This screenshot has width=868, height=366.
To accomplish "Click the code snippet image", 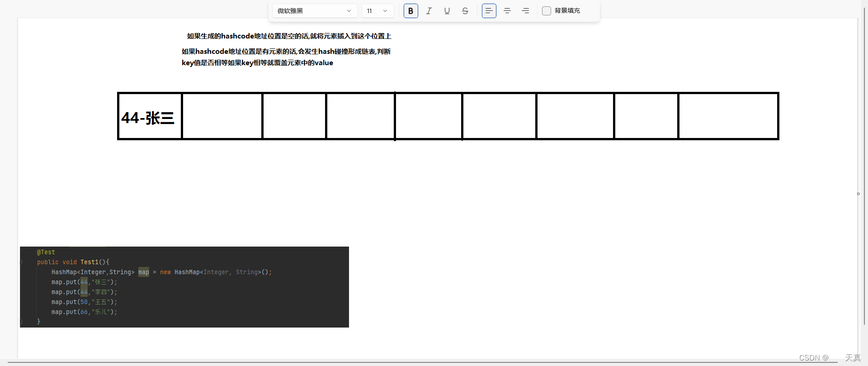I will point(184,287).
